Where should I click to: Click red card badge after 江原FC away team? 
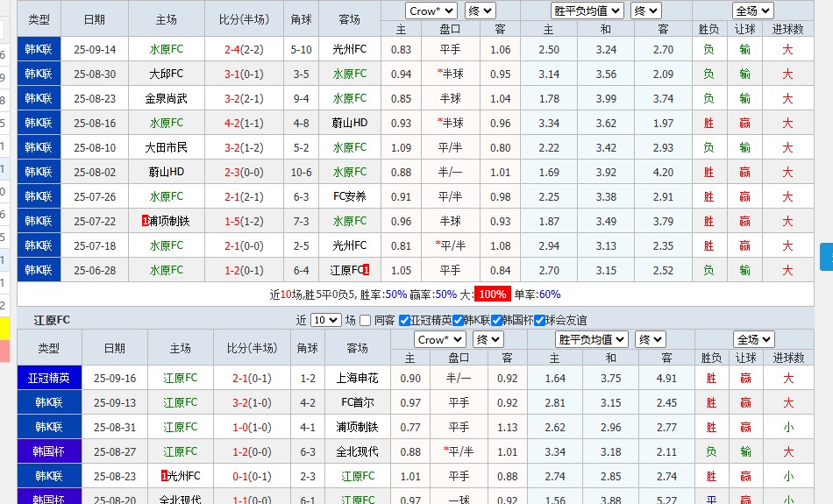click(x=366, y=270)
